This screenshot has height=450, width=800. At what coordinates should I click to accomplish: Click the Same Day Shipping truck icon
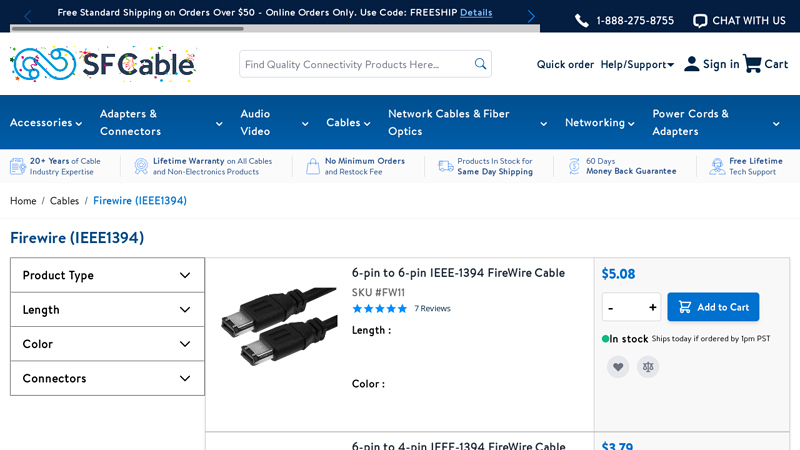point(446,166)
